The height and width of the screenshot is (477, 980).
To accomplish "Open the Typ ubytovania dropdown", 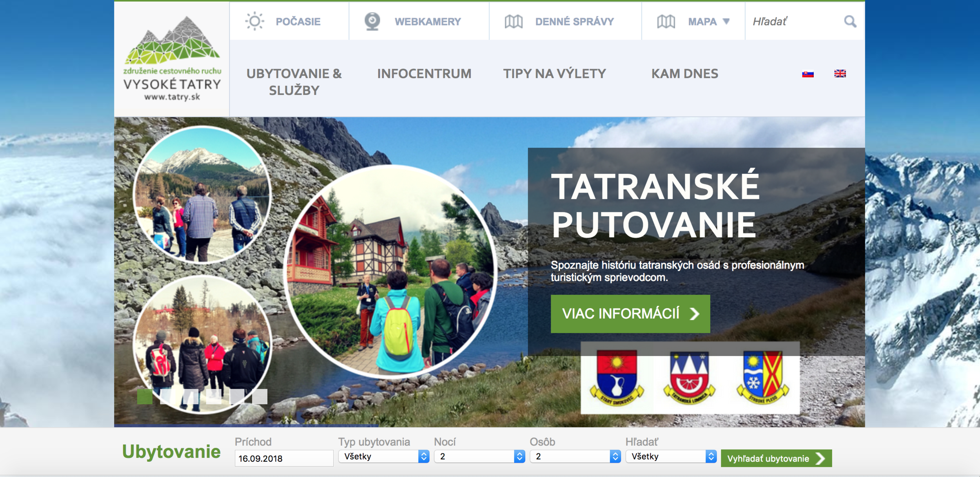I will (383, 456).
